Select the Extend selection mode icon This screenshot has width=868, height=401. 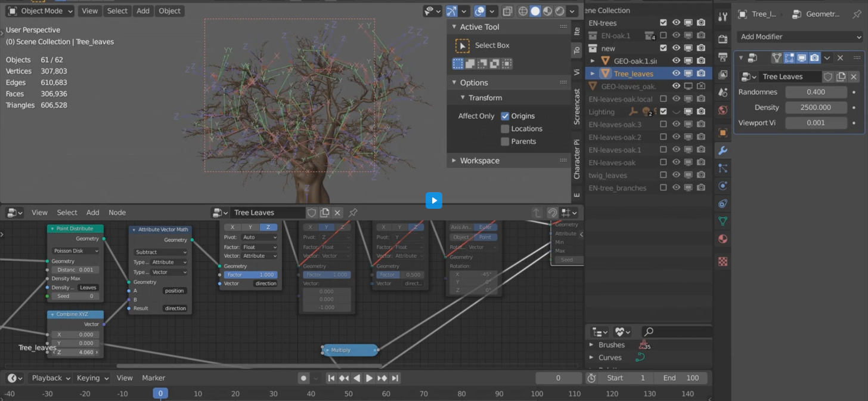click(470, 64)
